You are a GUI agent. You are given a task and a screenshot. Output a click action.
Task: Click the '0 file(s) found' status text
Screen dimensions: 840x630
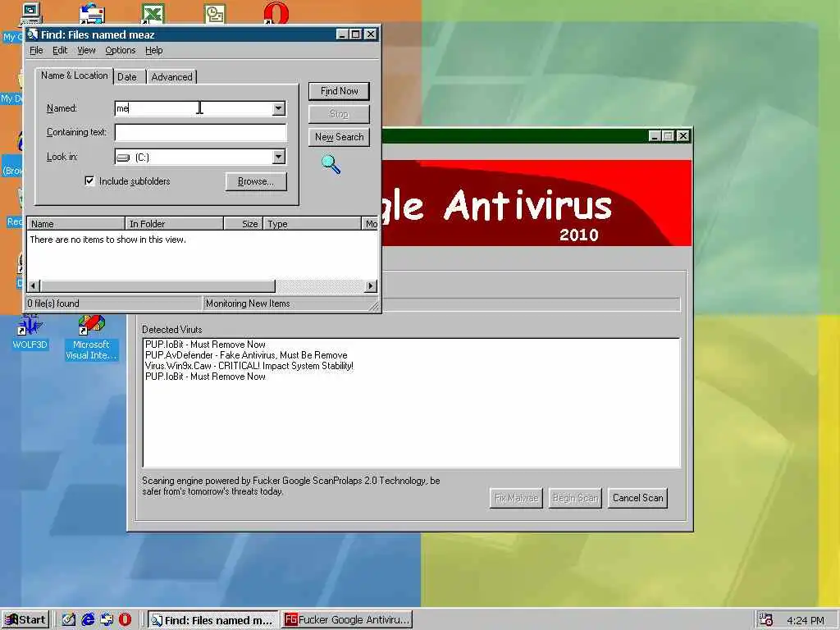[x=53, y=304]
